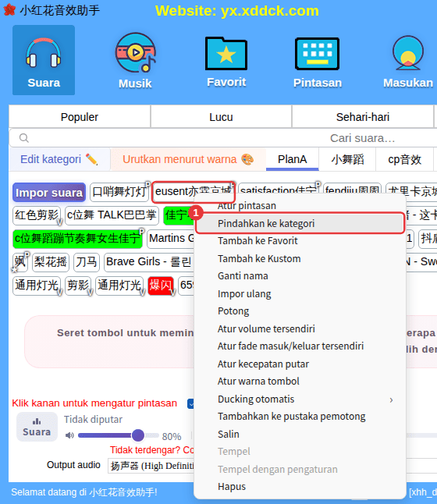
Task: Click Urutkan menurut warna button
Action: (188, 159)
